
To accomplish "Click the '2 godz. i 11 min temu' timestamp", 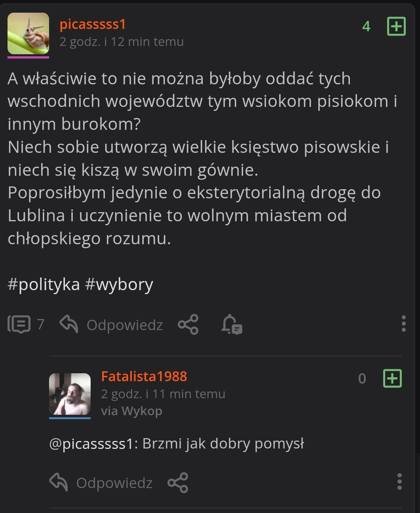I will pyautogui.click(x=163, y=394).
